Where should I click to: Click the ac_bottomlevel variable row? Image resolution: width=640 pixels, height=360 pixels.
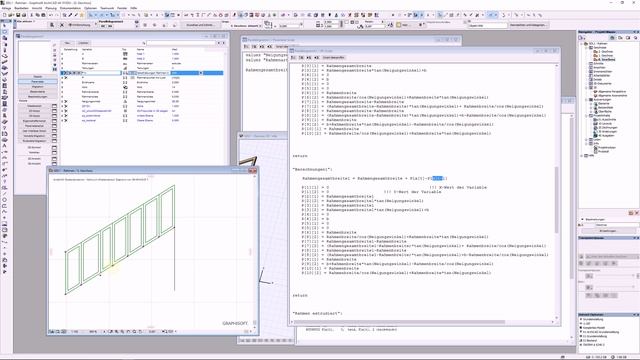pos(142,116)
